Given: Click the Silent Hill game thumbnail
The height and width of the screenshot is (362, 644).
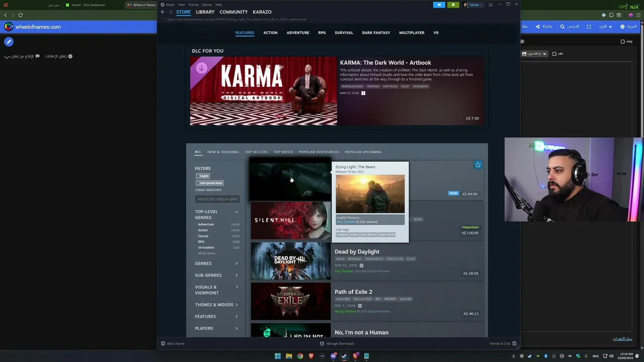Looking at the screenshot, I should pyautogui.click(x=291, y=221).
